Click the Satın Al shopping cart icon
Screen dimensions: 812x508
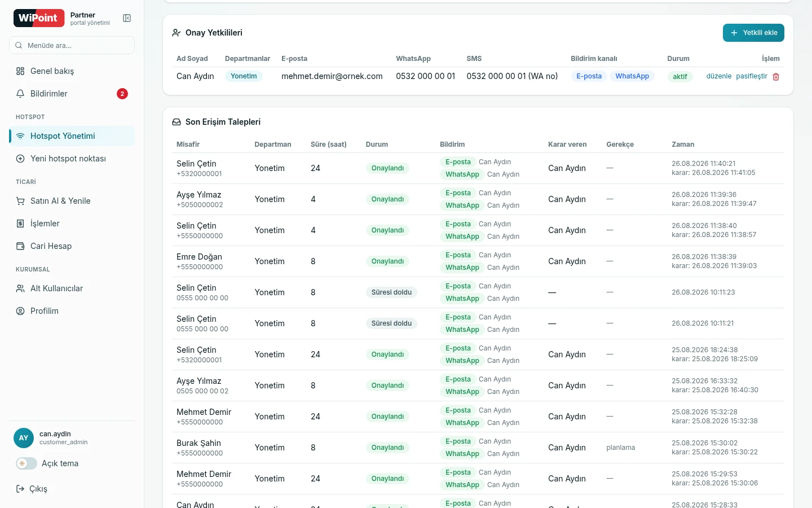click(x=20, y=201)
